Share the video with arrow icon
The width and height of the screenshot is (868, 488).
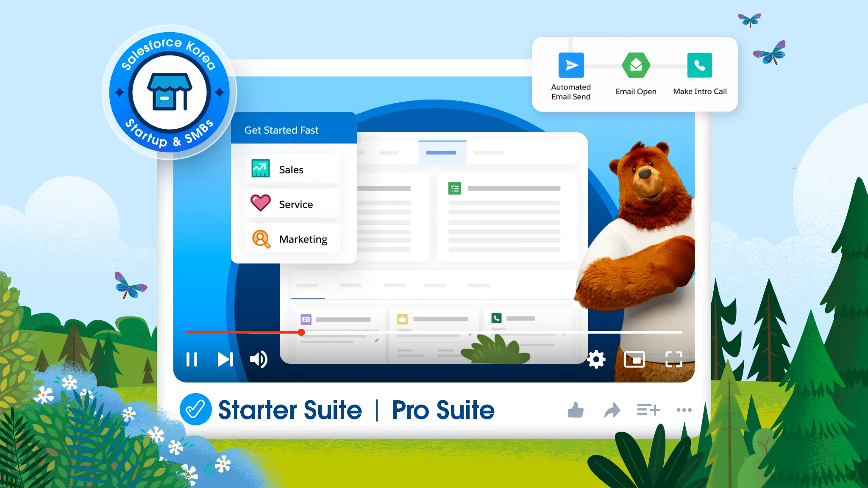[x=612, y=410]
